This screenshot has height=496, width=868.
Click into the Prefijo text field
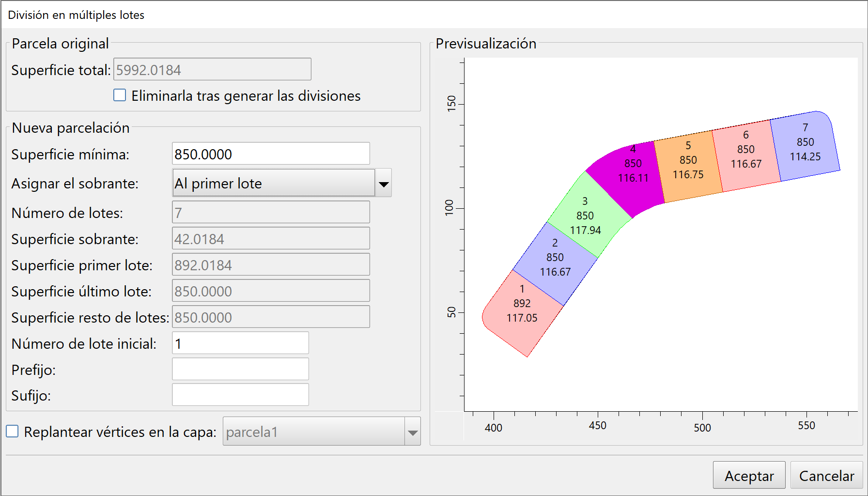[240, 370]
